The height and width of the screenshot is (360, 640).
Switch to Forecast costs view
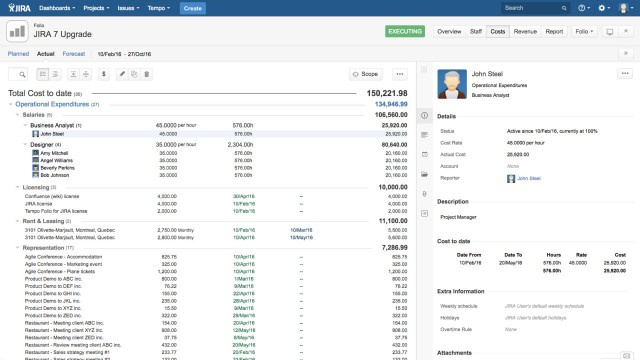click(x=74, y=54)
